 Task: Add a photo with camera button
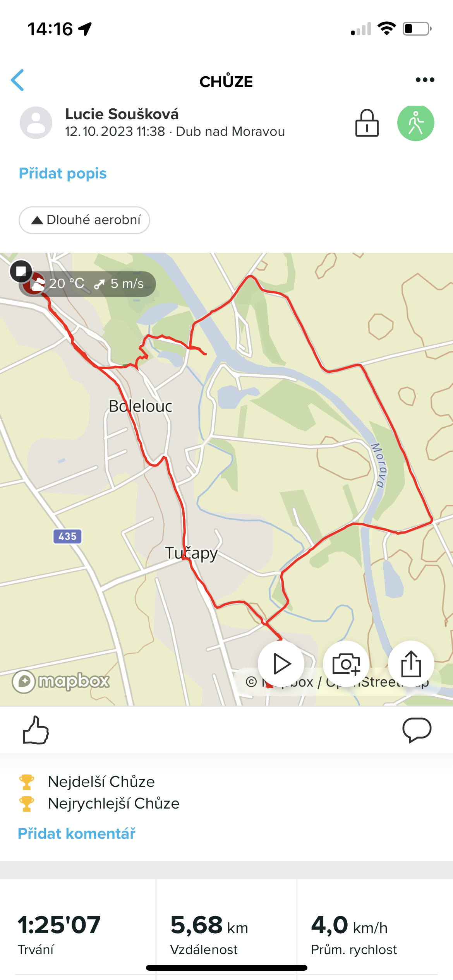[x=346, y=664]
